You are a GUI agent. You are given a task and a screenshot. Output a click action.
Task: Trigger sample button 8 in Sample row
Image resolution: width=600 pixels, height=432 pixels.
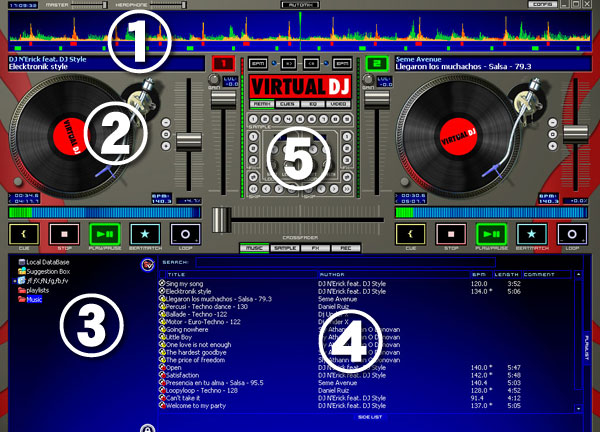click(x=335, y=119)
